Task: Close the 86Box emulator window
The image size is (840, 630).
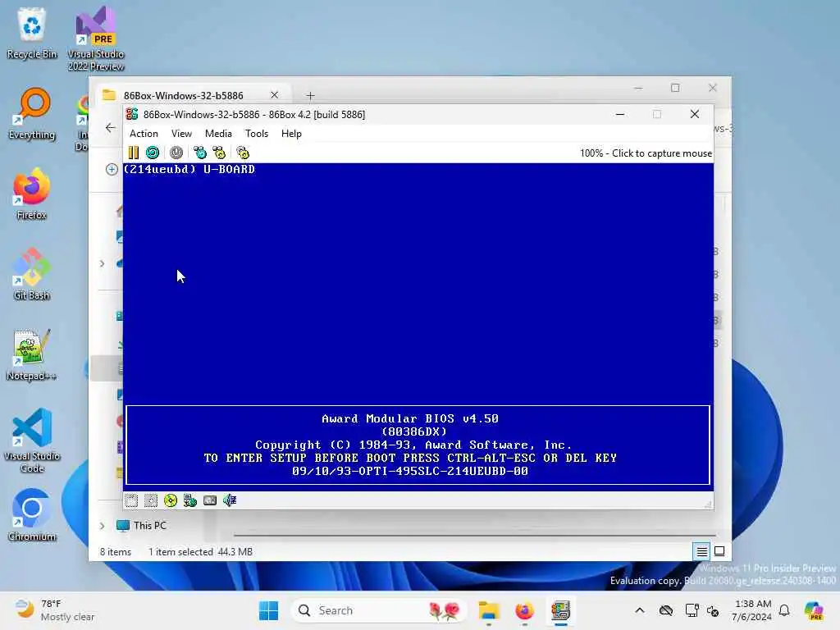Action: click(x=694, y=115)
